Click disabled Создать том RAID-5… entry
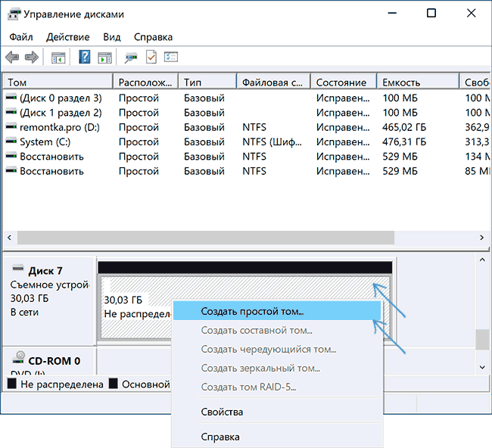This screenshot has width=492, height=448. tap(277, 387)
